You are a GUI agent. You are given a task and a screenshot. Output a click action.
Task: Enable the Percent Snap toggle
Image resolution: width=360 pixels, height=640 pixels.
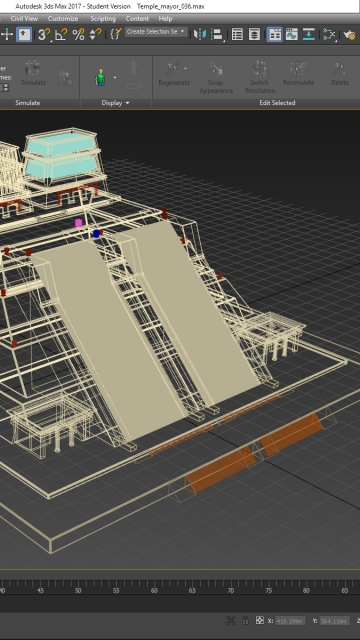tap(78, 35)
